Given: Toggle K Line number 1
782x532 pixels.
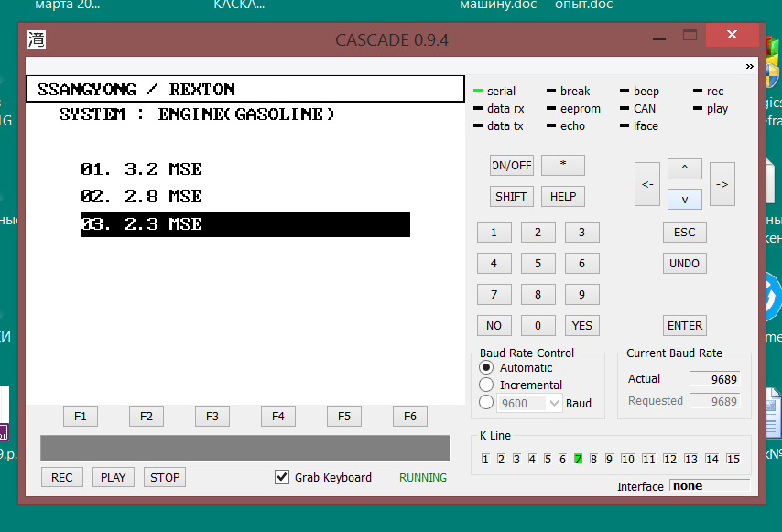Looking at the screenshot, I should pos(485,460).
